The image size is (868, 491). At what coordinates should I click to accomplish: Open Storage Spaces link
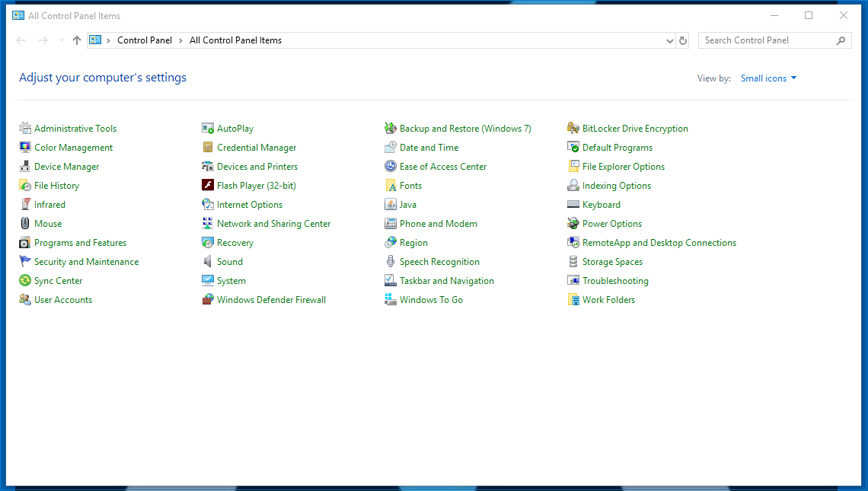[612, 261]
